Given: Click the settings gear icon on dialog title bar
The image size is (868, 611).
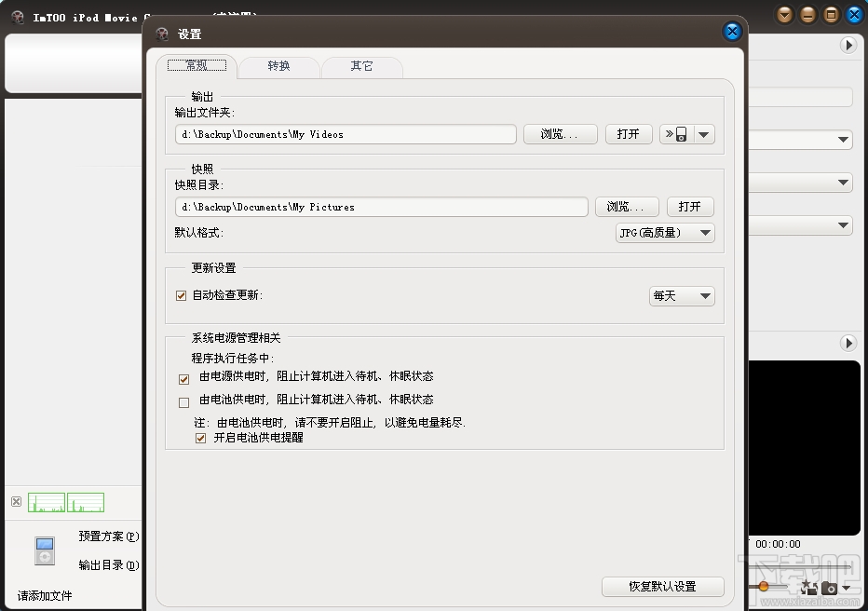Looking at the screenshot, I should pyautogui.click(x=162, y=33).
